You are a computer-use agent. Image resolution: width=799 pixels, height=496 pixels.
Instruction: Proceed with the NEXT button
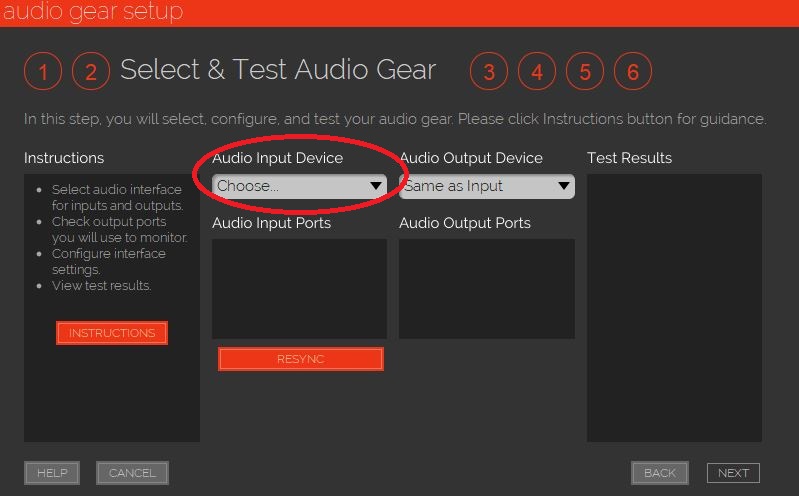(733, 473)
